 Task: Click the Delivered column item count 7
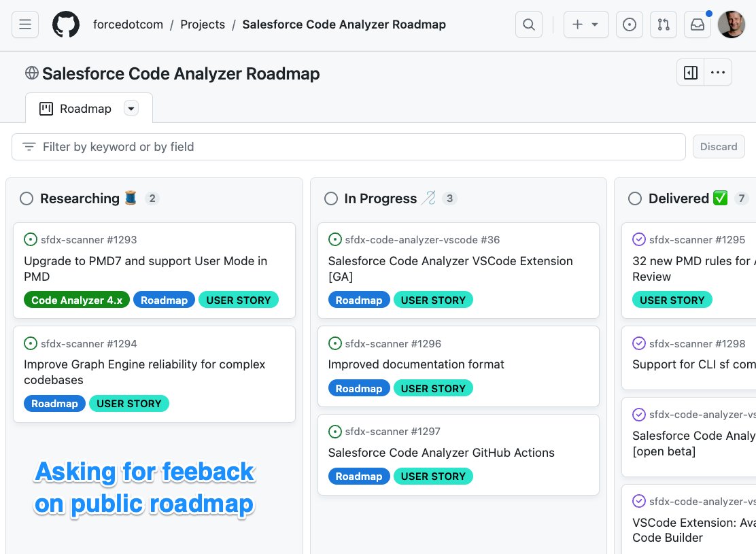742,198
